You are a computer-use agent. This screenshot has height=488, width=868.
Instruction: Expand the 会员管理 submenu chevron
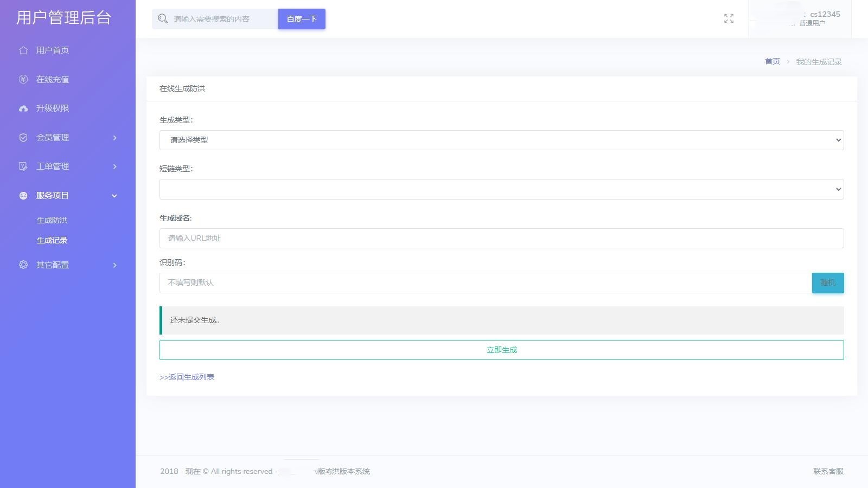coord(114,138)
